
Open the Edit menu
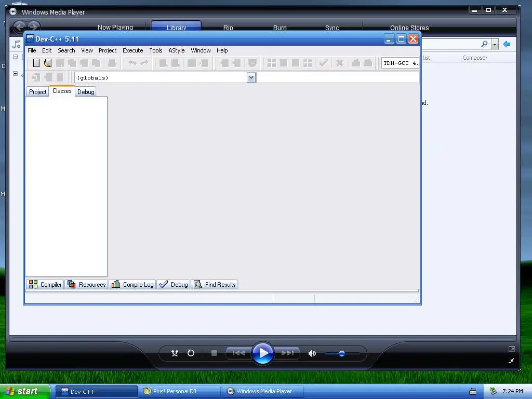(47, 50)
